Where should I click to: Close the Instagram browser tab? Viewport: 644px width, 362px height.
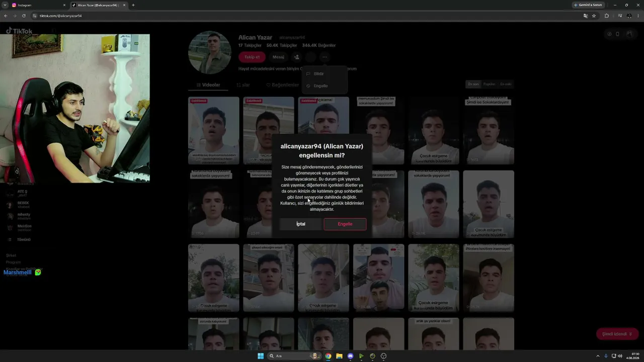click(x=64, y=5)
